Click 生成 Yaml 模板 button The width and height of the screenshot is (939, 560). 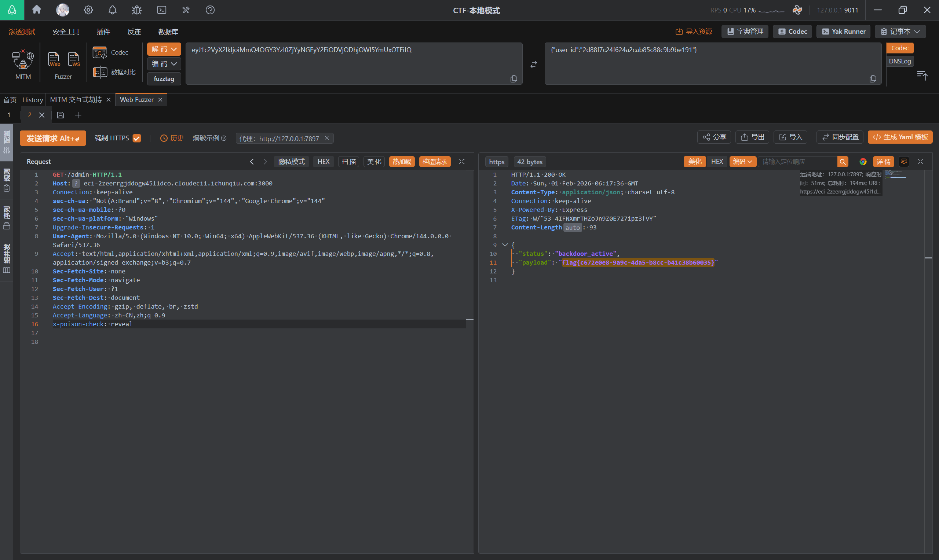(x=900, y=137)
